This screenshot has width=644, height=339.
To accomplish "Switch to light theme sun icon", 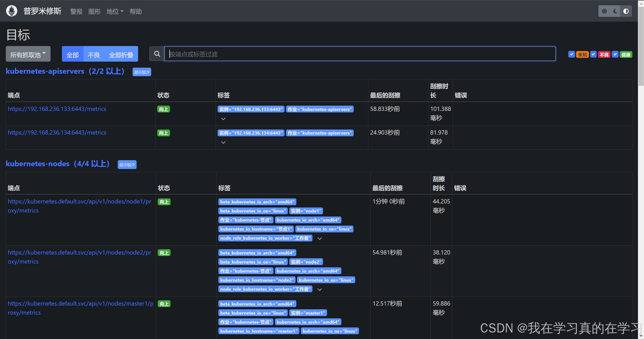I will 604,11.
